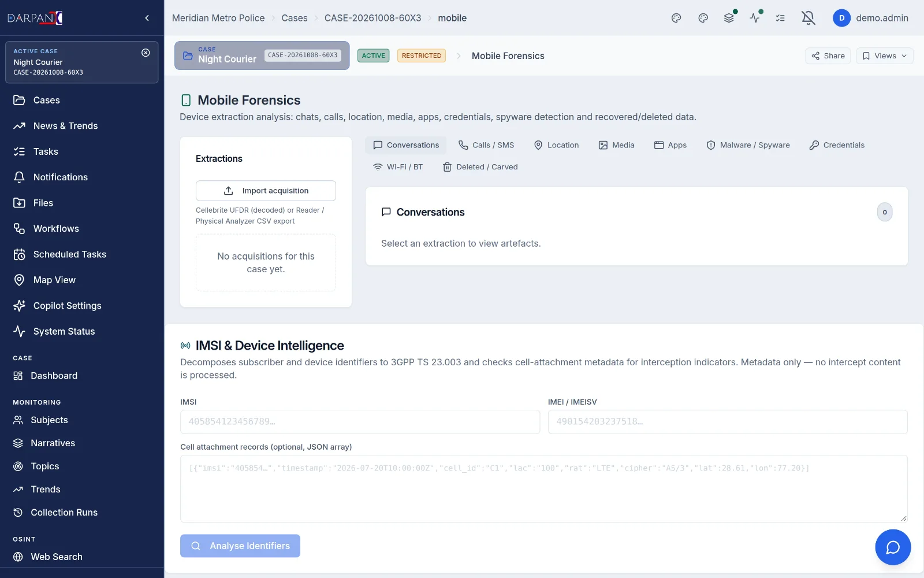Click into the IMEI / IMEISV field
The image size is (924, 578).
[728, 422]
